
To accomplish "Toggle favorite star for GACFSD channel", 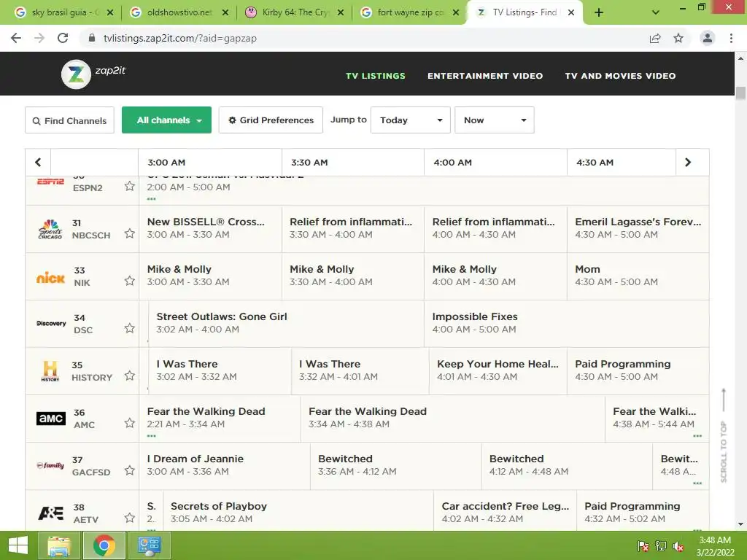I will coord(130,470).
